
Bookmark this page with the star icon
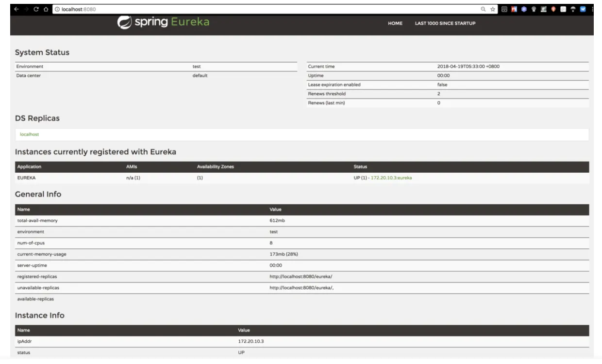[x=493, y=9]
